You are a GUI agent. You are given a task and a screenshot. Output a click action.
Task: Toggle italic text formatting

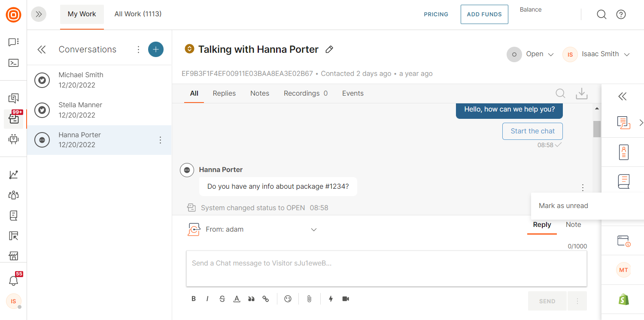point(207,299)
